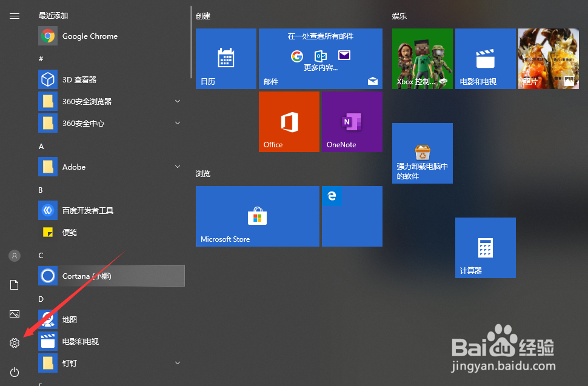
Task: Open the Microsoft Store tile
Action: click(258, 216)
